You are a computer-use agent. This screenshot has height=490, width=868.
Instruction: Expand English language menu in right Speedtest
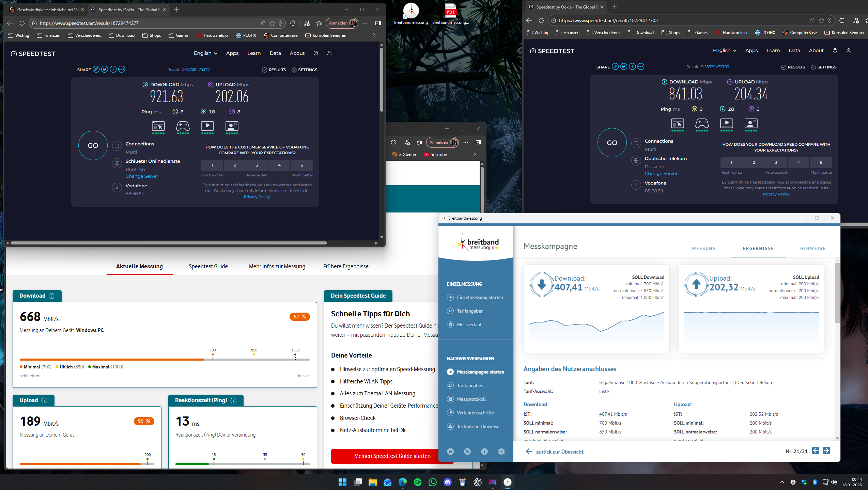(725, 50)
